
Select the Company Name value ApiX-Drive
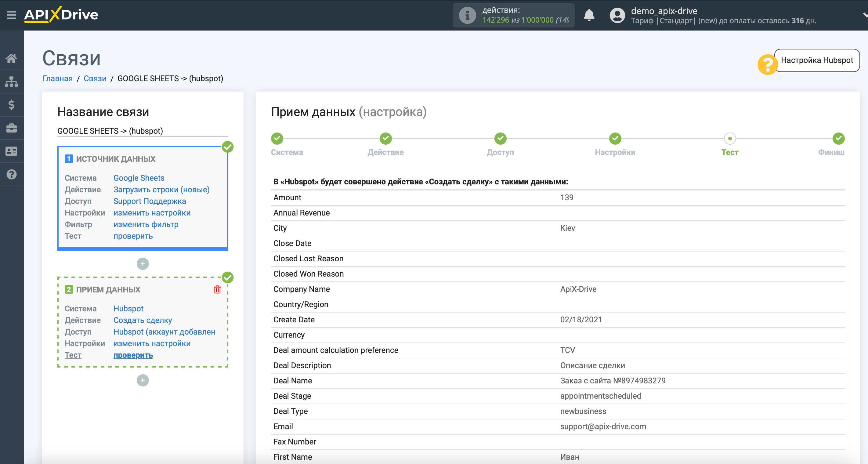tap(578, 289)
